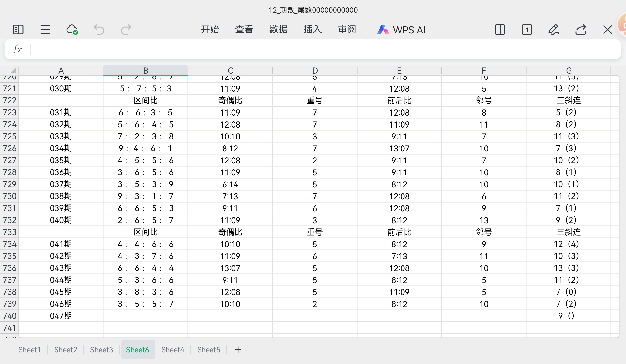The width and height of the screenshot is (626, 364).
Task: Undo the last action
Action: (x=99, y=30)
